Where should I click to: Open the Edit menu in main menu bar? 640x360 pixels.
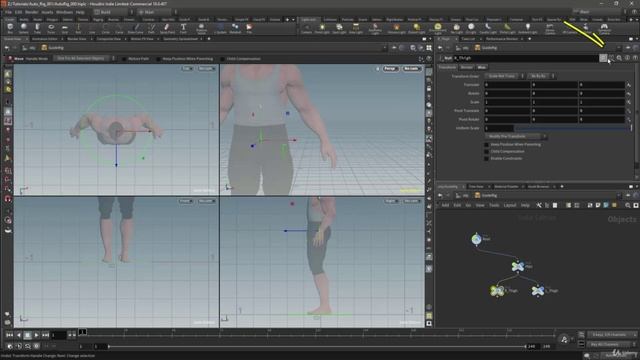click(x=18, y=12)
